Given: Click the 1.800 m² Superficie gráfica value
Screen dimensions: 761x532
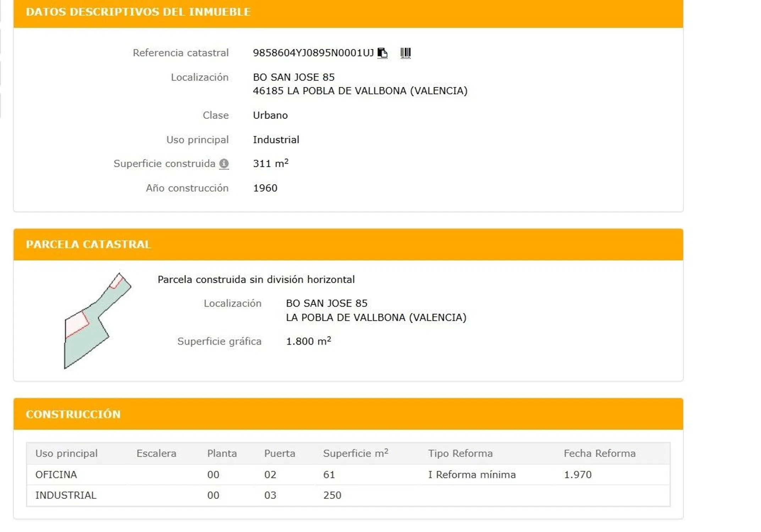Looking at the screenshot, I should [308, 341].
